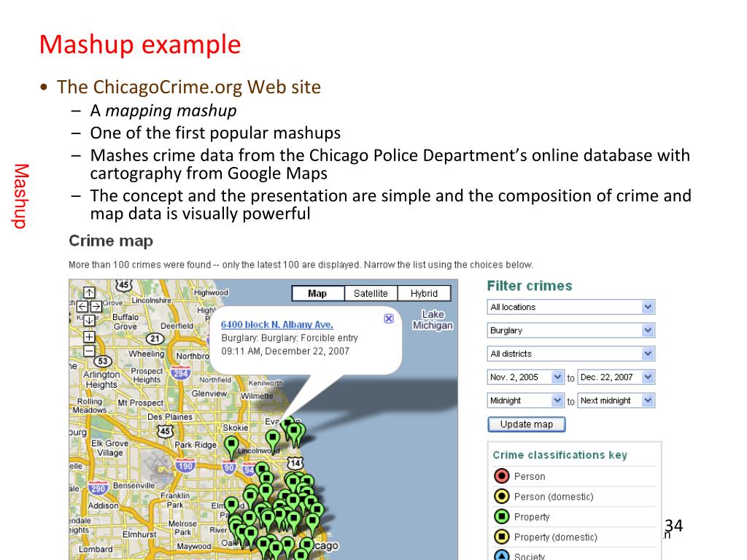Click the yellow Person (domestic) key icon
Image resolution: width=747 pixels, height=560 pixels.
tap(502, 496)
